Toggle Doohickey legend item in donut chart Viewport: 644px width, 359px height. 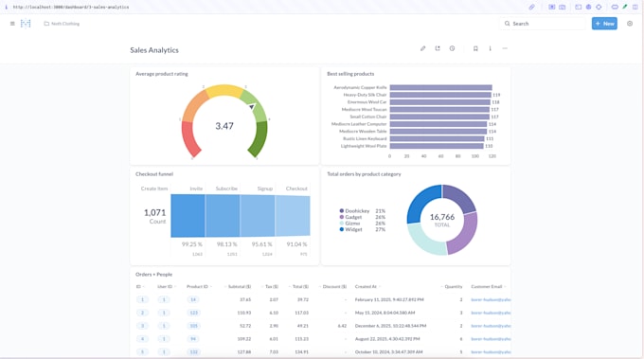coord(354,210)
